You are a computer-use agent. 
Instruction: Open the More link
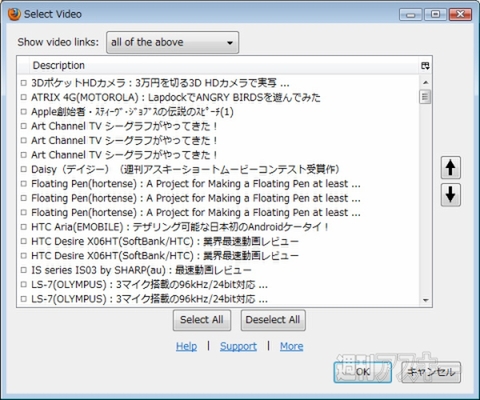click(292, 346)
